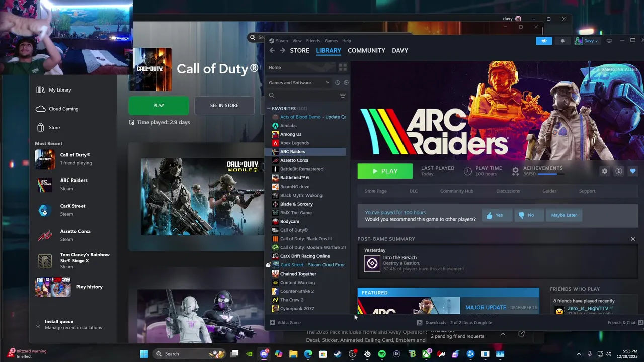The height and width of the screenshot is (362, 644).
Task: Click Maybe Later on recommendation prompt
Action: click(564, 215)
